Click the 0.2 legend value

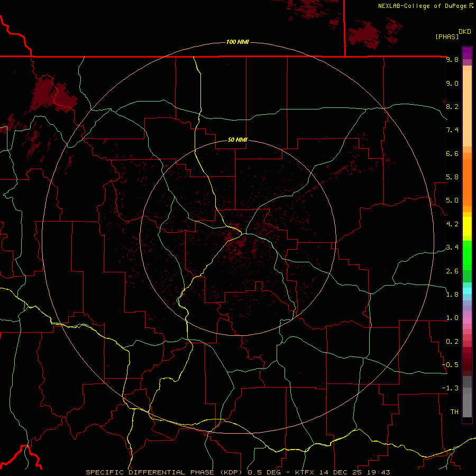452,342
